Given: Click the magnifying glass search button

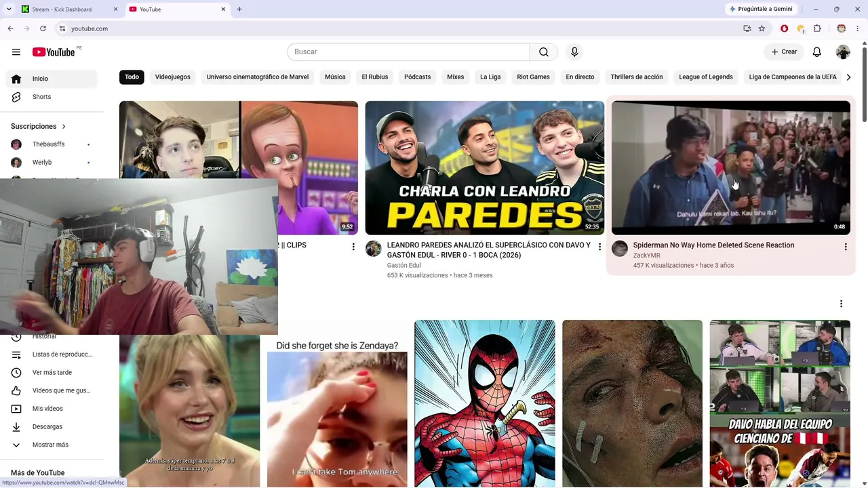Looking at the screenshot, I should pos(544,52).
